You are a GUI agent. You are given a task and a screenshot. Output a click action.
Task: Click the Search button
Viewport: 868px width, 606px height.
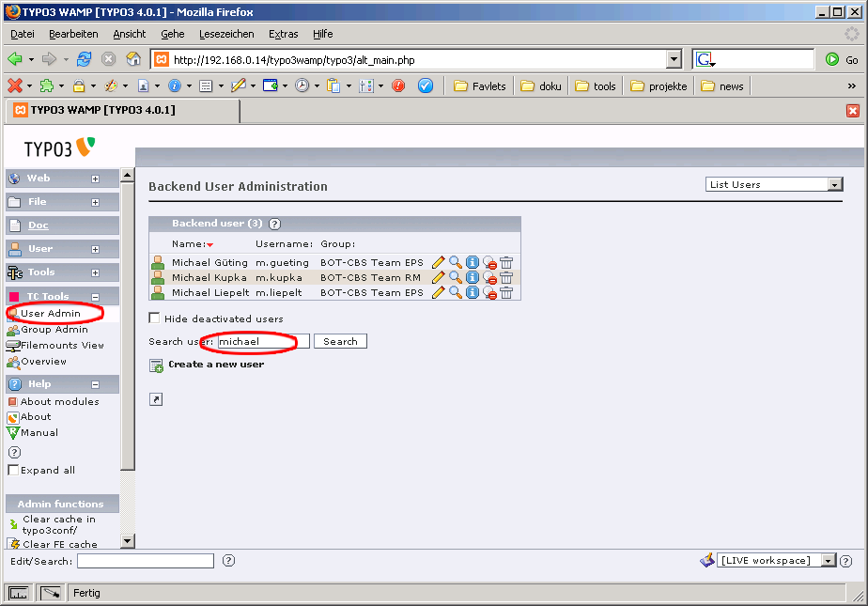[340, 341]
